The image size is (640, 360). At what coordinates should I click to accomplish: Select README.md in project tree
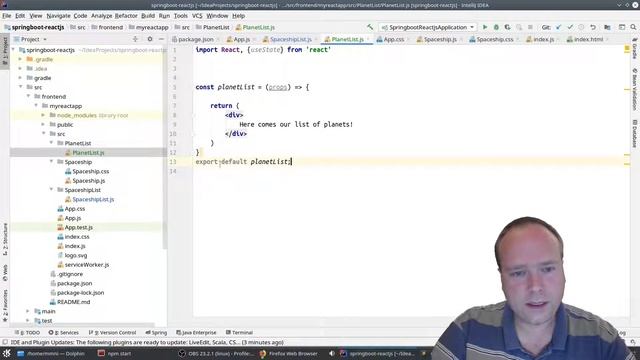click(73, 302)
